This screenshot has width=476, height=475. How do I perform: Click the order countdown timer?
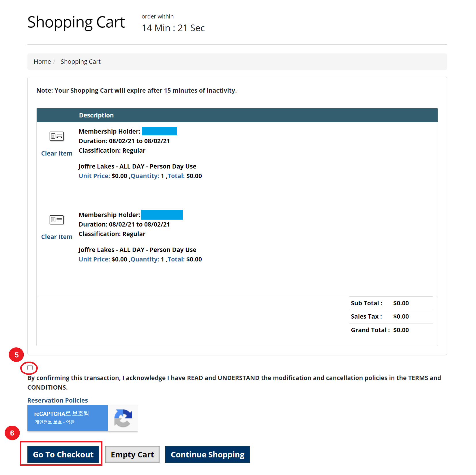point(173,28)
